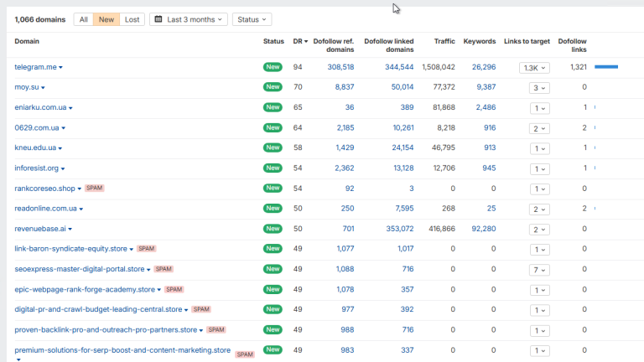Viewport: 644px width, 362px height.
Task: Expand arrow next to eniarku.com.ua
Action: (70, 108)
